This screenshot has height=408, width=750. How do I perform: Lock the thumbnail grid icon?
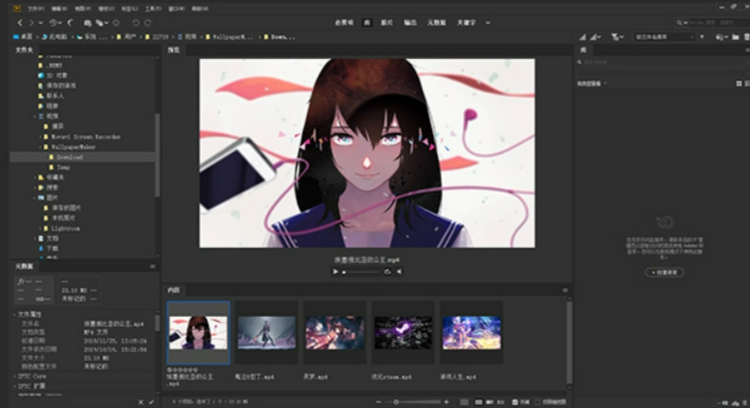pyautogui.click(x=464, y=402)
